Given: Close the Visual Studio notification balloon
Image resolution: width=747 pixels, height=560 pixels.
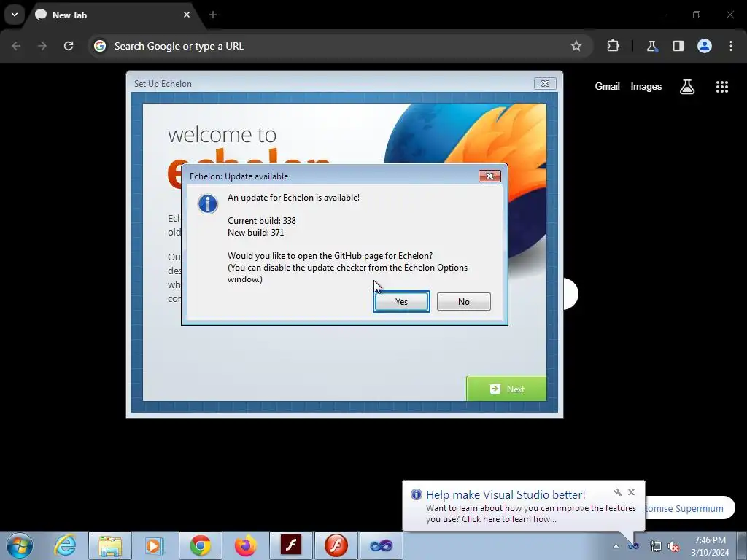Looking at the screenshot, I should click(631, 492).
